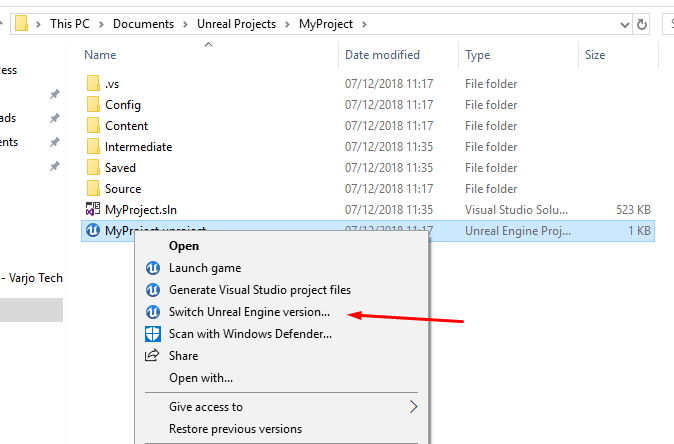Select Generate Visual Studio project files
674x444 pixels.
pyautogui.click(x=260, y=290)
